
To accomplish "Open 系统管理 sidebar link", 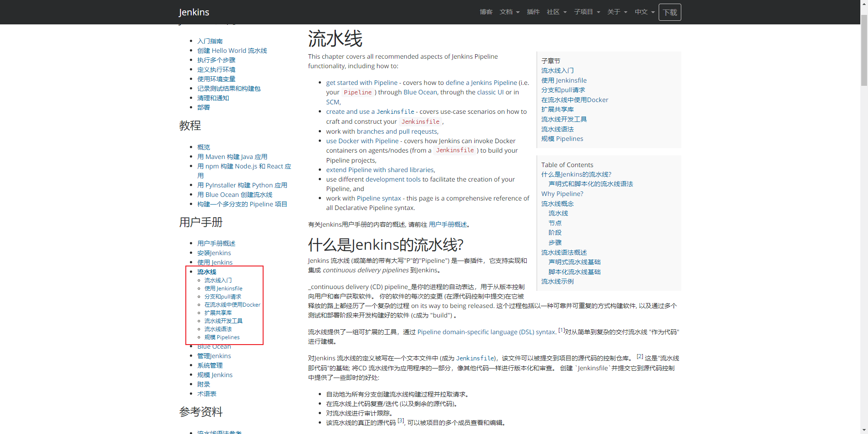I will 210,365.
